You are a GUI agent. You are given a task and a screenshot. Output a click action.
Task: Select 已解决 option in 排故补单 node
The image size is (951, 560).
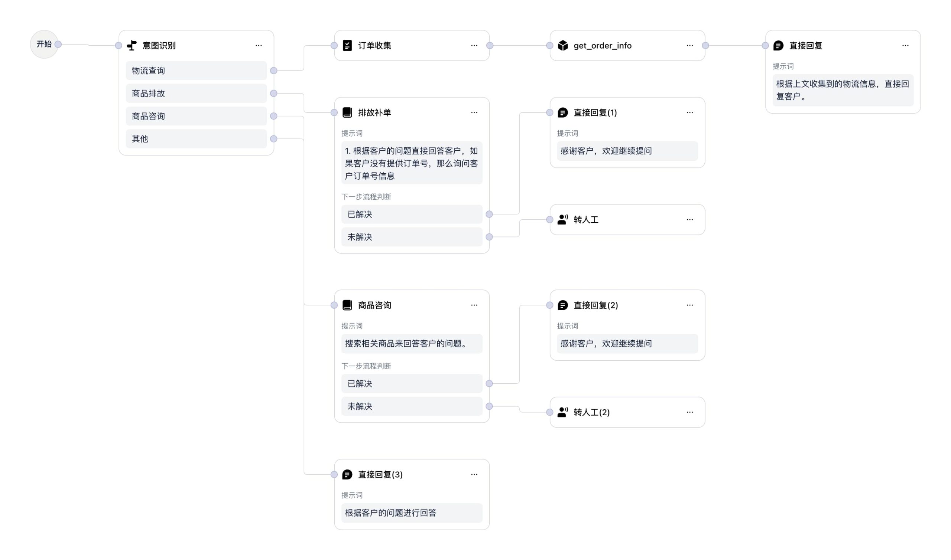[411, 214]
